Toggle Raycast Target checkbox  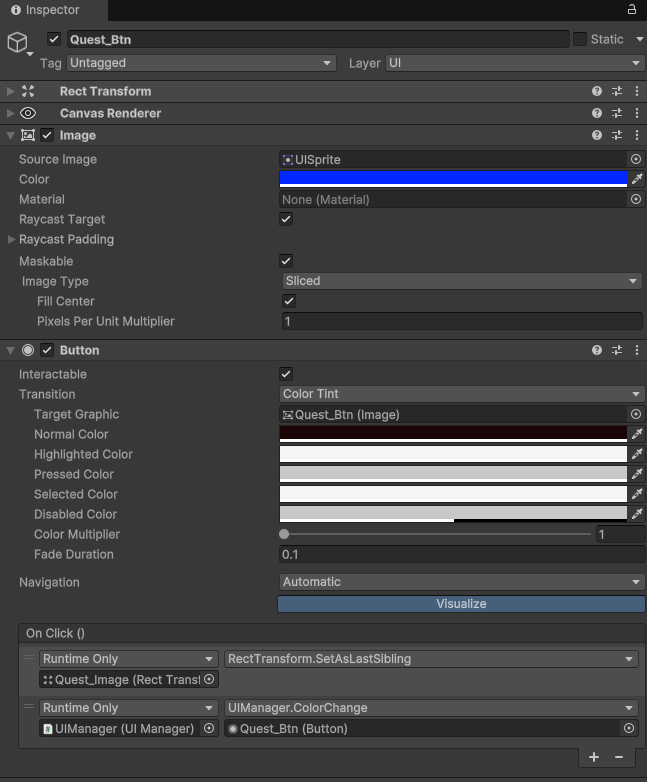(286, 219)
